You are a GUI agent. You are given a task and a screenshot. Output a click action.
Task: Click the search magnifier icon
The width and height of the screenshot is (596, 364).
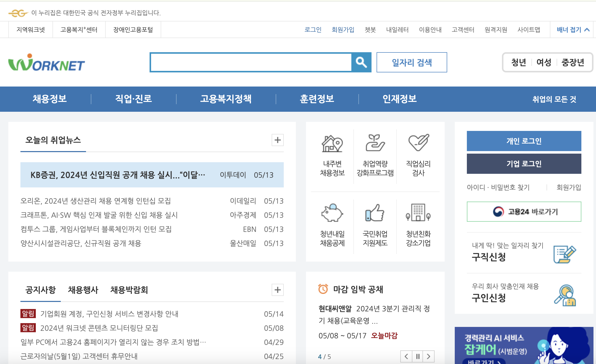(x=361, y=62)
